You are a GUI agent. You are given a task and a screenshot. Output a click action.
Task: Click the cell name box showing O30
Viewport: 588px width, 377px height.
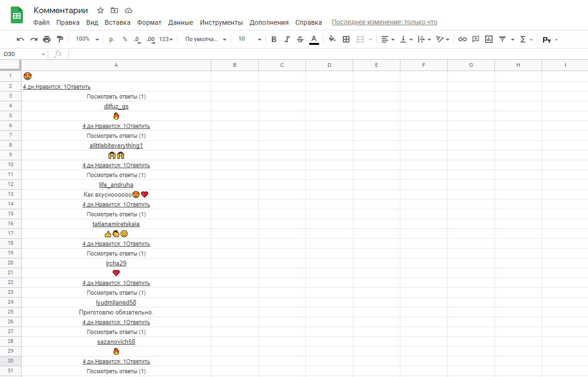coord(23,54)
